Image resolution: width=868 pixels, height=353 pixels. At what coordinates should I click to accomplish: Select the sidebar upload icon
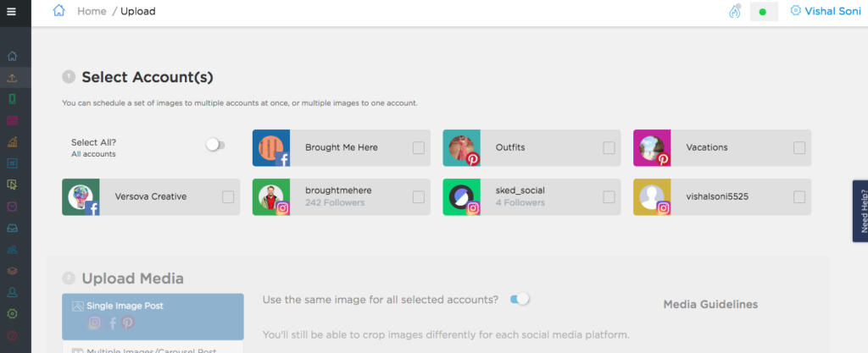tap(12, 78)
